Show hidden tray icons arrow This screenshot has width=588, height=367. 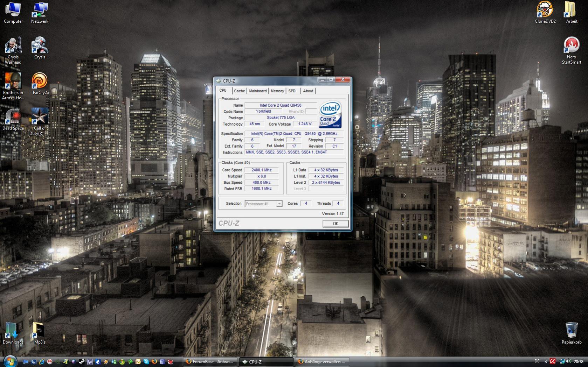click(546, 361)
